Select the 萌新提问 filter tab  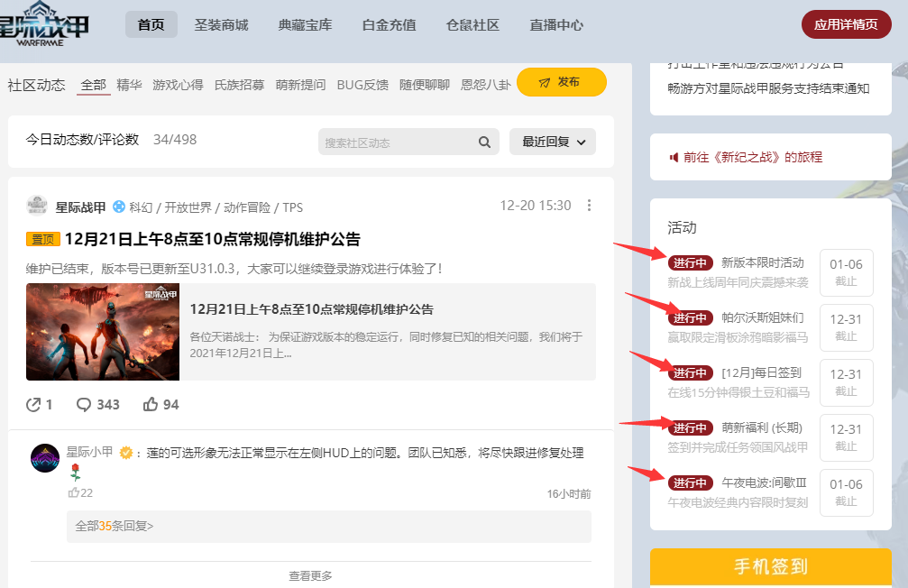(x=300, y=85)
